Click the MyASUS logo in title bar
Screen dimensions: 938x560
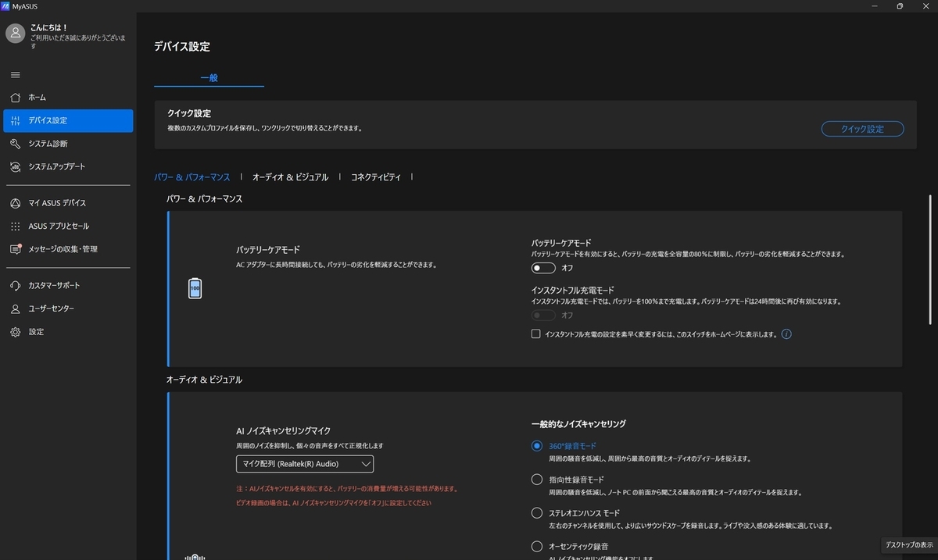(6, 5)
